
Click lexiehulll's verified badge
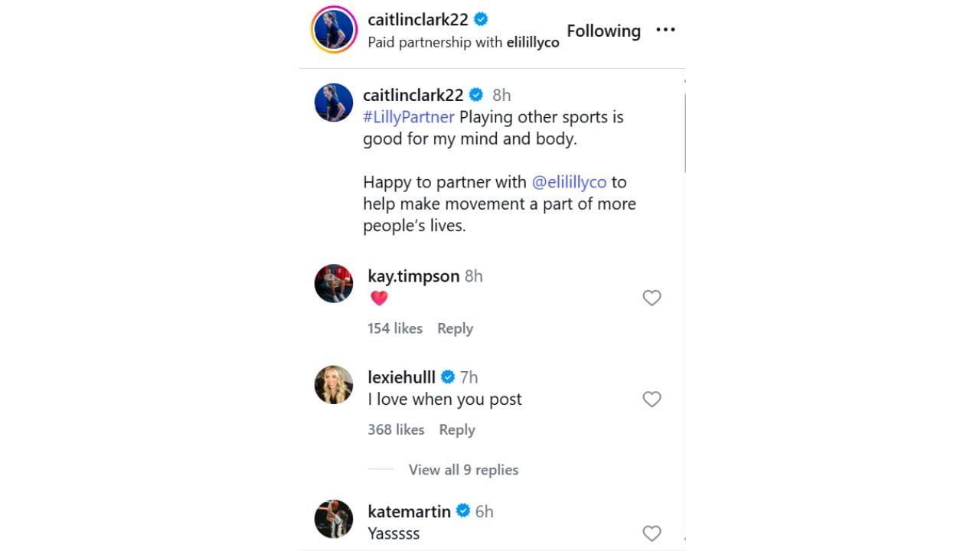tap(447, 377)
